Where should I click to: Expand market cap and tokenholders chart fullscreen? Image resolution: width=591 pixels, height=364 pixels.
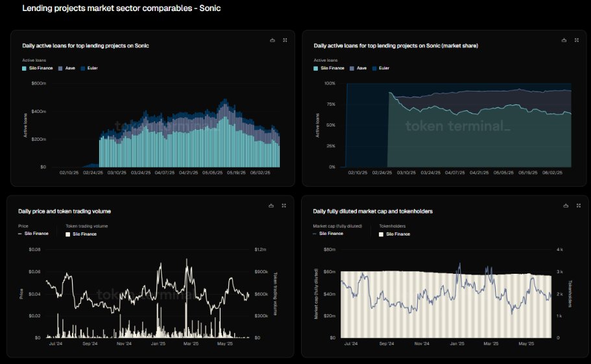tap(578, 206)
